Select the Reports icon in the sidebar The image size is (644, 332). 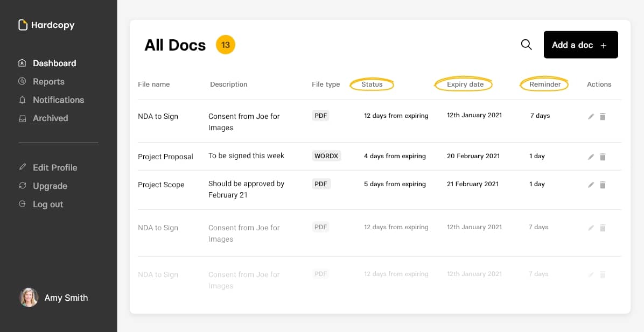tap(22, 81)
